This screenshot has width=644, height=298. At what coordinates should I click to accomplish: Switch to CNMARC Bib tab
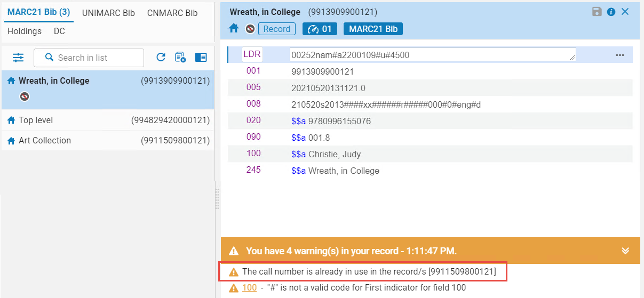[x=172, y=13]
